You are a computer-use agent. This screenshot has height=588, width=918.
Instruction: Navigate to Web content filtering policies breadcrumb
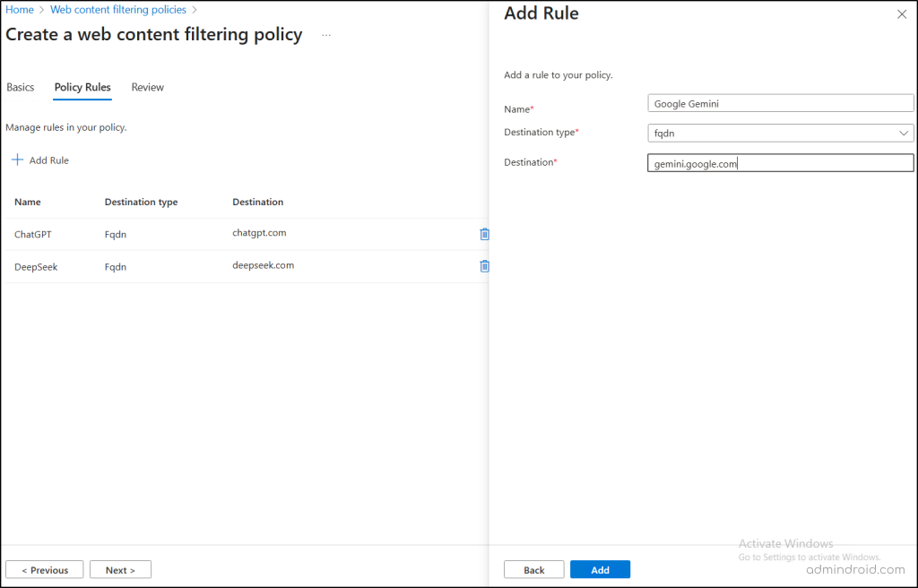[118, 10]
